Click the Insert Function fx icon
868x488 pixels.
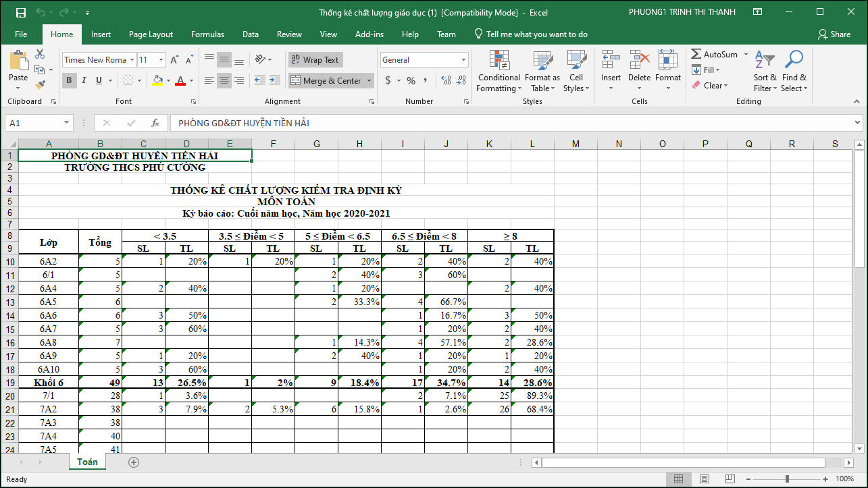155,123
